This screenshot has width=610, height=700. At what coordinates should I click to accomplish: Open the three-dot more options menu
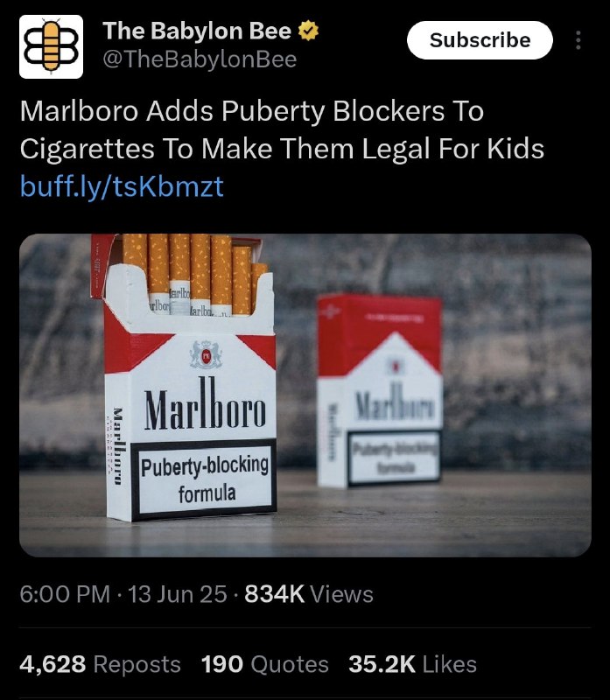click(578, 40)
